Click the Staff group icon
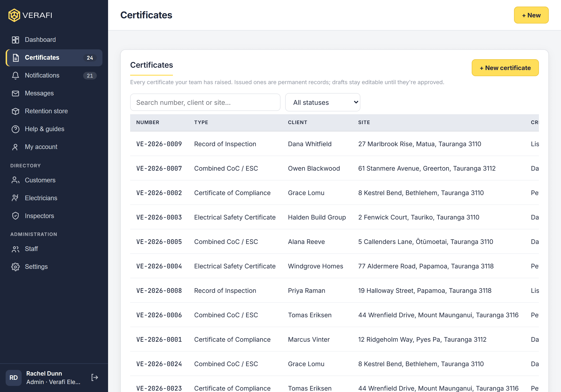The width and height of the screenshot is (561, 392). [x=16, y=249]
